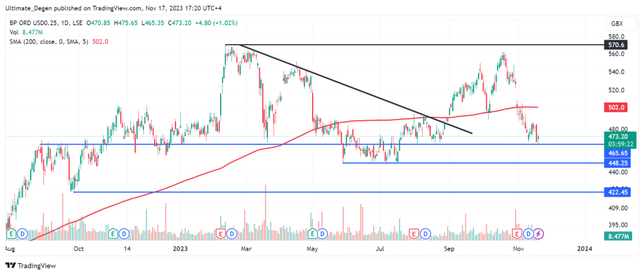
Task: Open dividend D marker between Jul and Sep
Action: click(426, 234)
